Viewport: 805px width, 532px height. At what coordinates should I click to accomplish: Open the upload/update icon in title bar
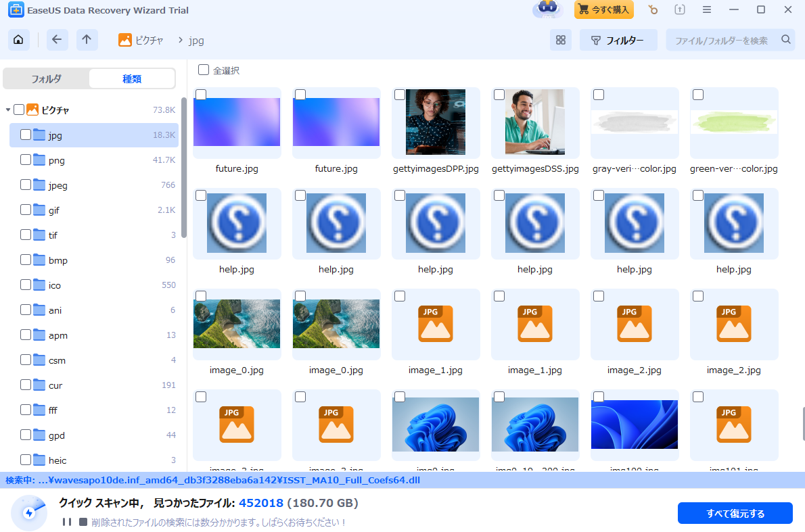pos(680,9)
